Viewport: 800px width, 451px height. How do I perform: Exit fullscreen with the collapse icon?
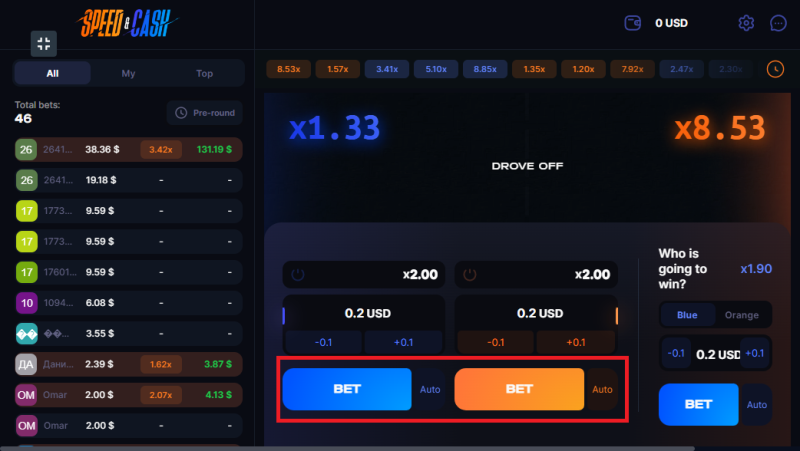point(44,43)
